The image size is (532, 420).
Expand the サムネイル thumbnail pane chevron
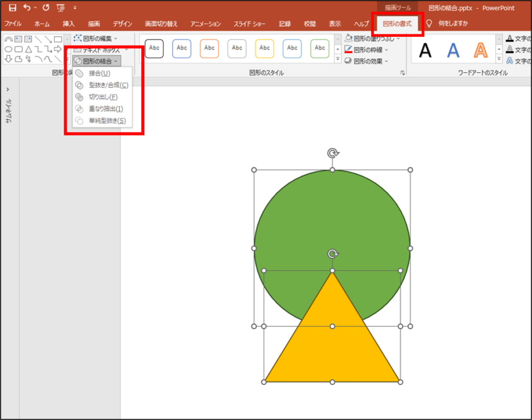(8, 89)
